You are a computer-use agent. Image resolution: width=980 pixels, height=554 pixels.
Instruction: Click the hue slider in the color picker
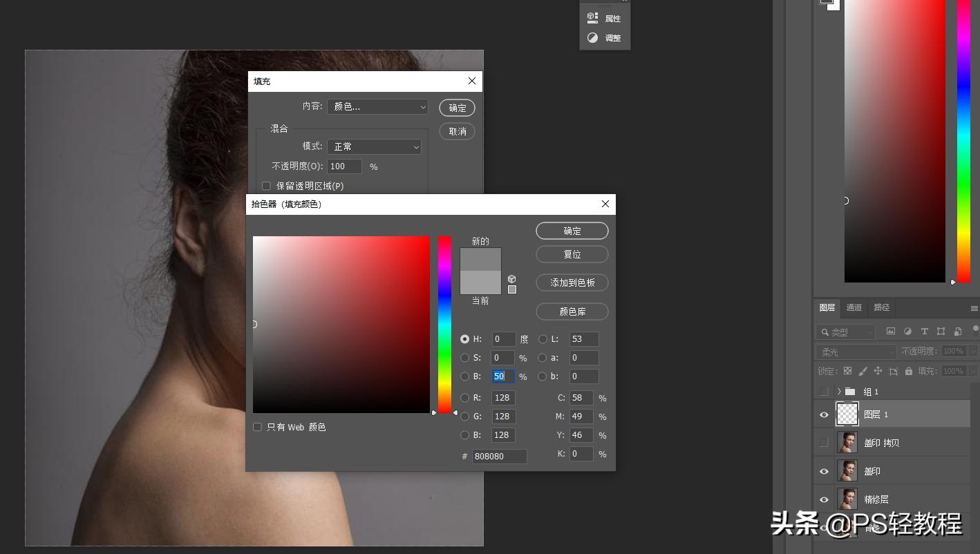coord(444,325)
